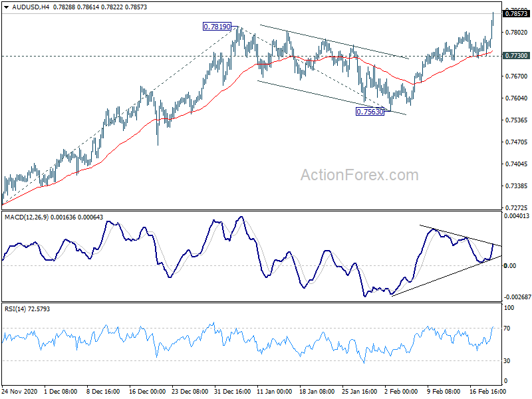Viewport: 532px width, 399px height.
Task: Select the 8 Dec 16:00 date label
Action: tap(103, 391)
